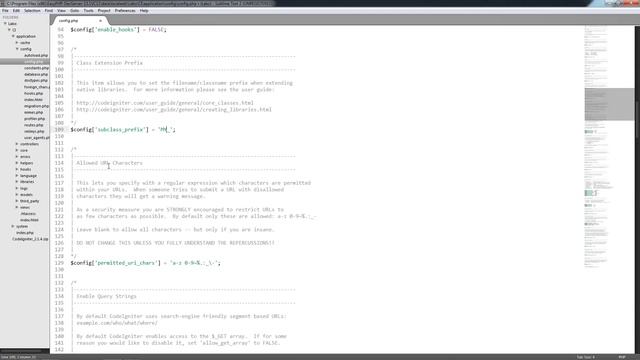Close the config.php tab
640x360 pixels.
point(100,20)
